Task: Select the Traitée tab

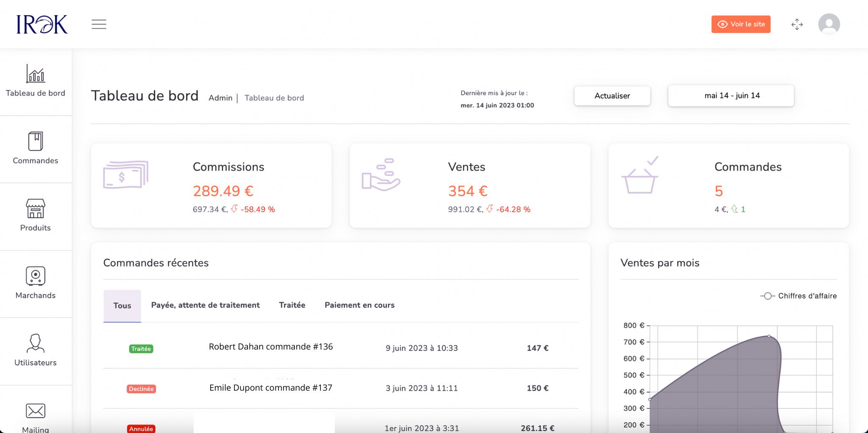Action: coord(292,305)
